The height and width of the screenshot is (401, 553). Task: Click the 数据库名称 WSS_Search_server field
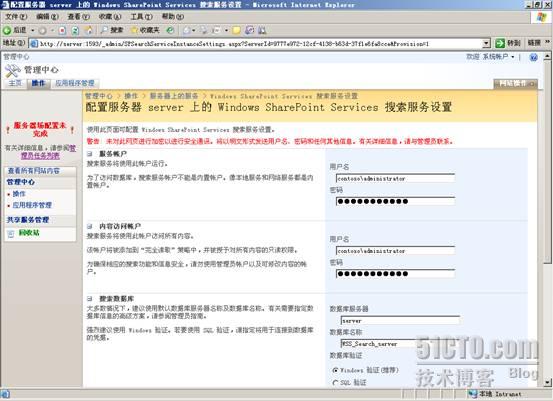tap(400, 344)
